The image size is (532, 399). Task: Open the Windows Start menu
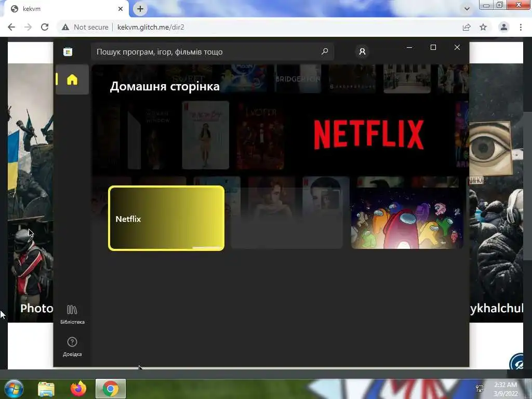pyautogui.click(x=14, y=389)
